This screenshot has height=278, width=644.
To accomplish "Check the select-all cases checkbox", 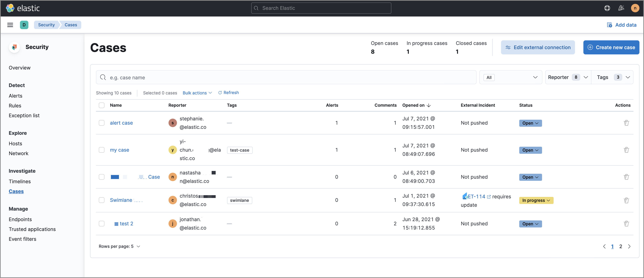I will pos(101,105).
